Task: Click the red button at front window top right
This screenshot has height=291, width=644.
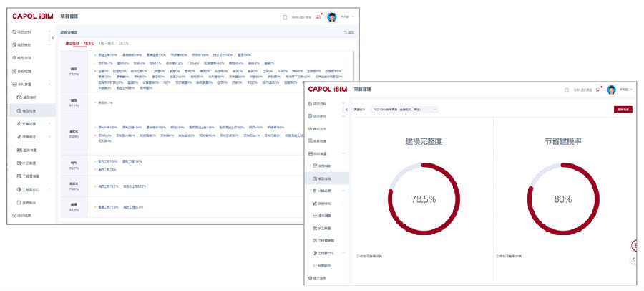Action: pos(623,110)
